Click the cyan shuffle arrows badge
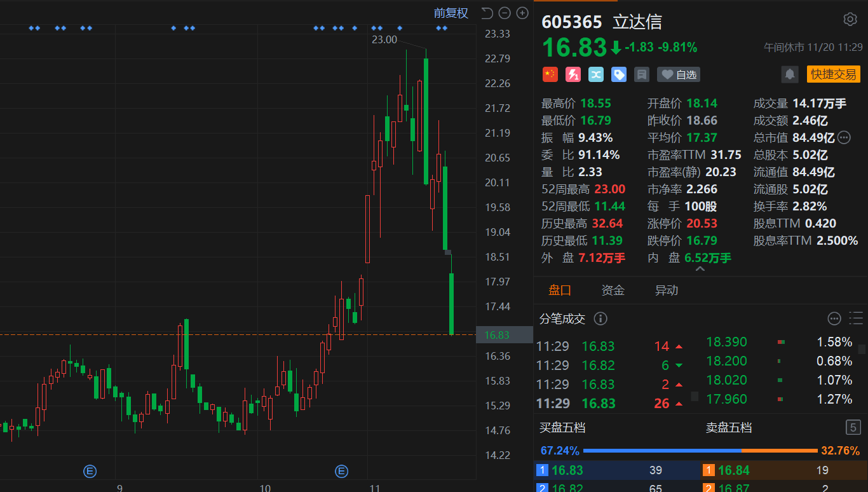Viewport: 868px width, 492px height. point(596,74)
